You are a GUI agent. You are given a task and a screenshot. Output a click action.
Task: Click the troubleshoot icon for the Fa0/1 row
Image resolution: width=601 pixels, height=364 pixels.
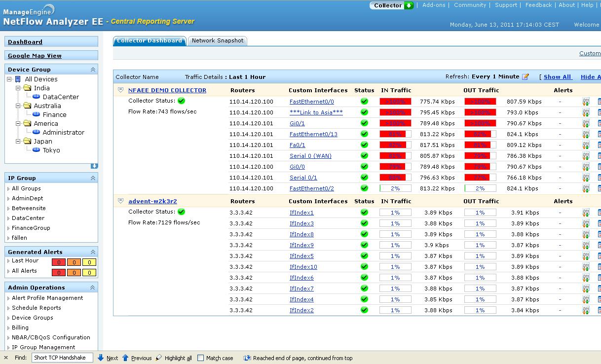tap(586, 145)
